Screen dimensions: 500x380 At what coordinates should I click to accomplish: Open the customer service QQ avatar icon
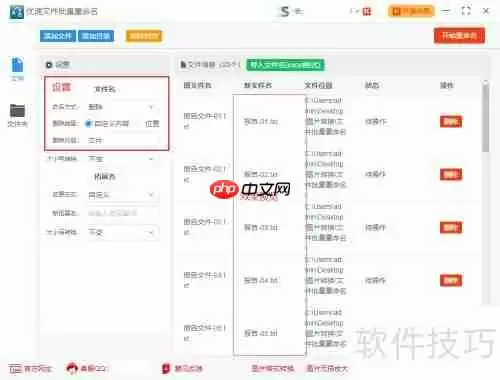click(72, 368)
